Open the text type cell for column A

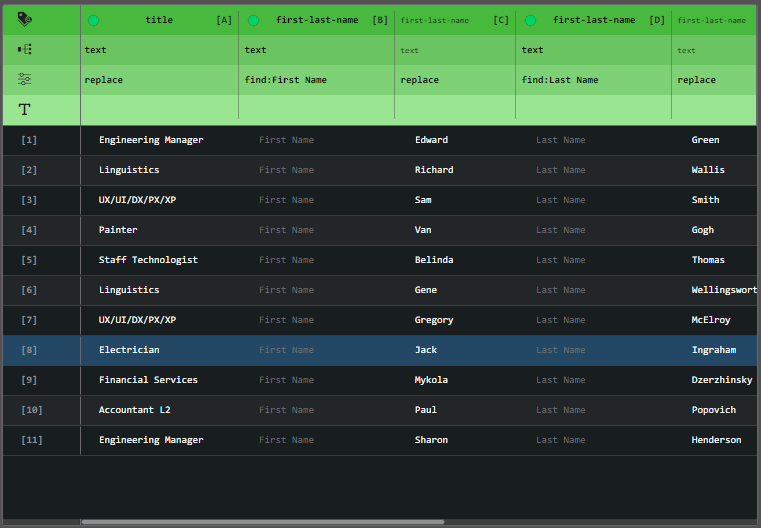pyautogui.click(x=159, y=50)
